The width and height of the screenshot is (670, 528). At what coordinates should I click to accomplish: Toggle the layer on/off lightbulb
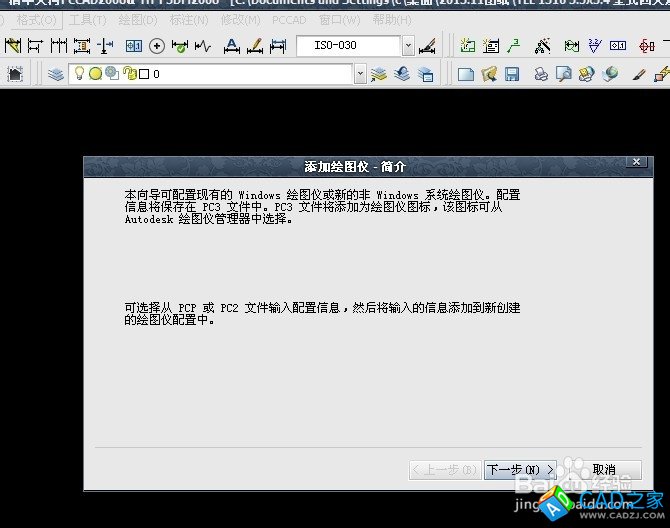(x=79, y=74)
